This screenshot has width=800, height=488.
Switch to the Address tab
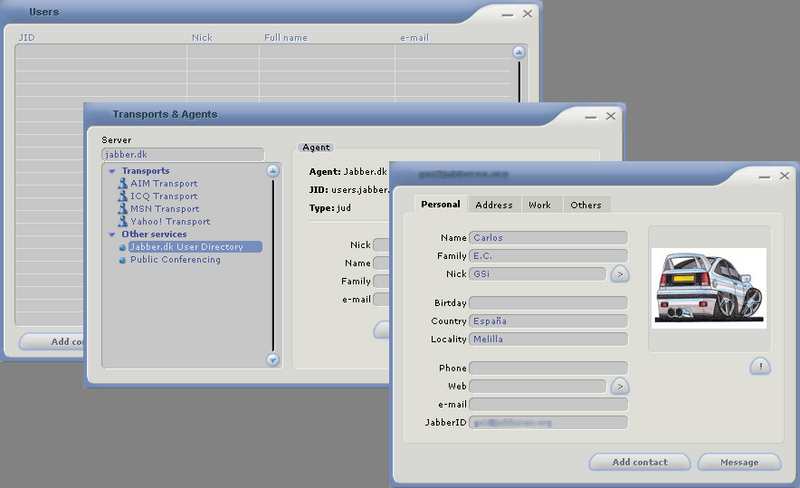[494, 205]
